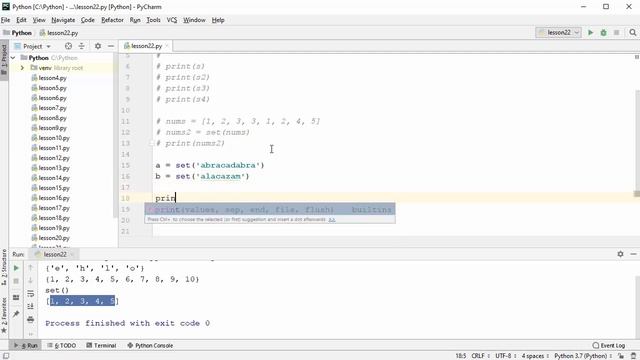The image size is (640, 360).
Task: Open the File menu
Action: [5, 20]
